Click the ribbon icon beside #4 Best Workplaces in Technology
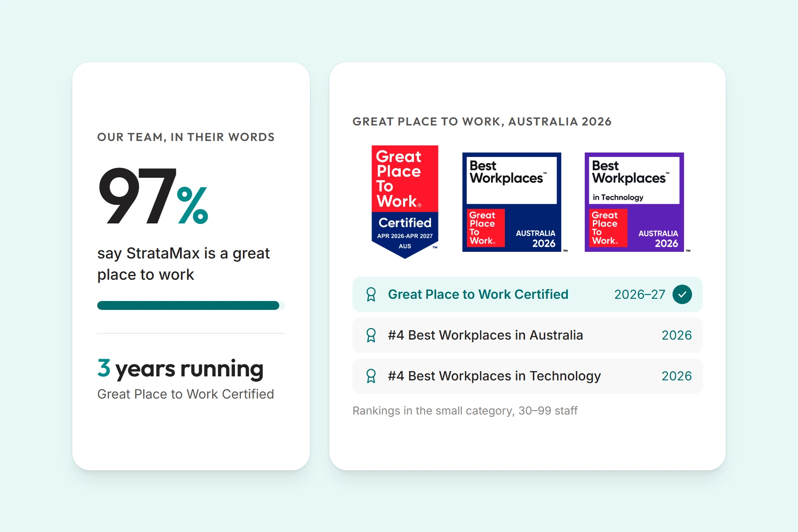The height and width of the screenshot is (532, 798). tap(371, 376)
